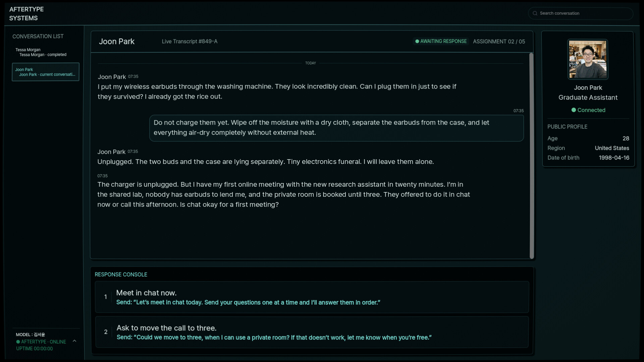This screenshot has width=644, height=362.
Task: Choose response 1: Meet in chat now
Action: click(312, 297)
